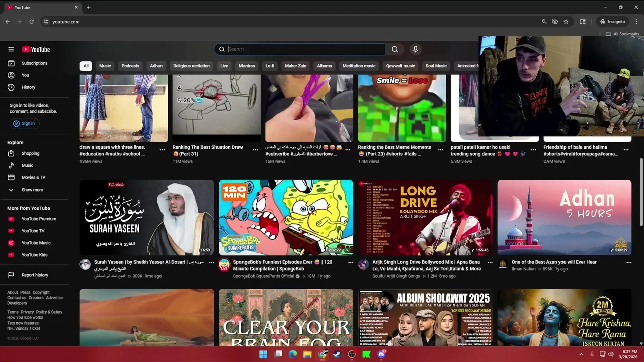
Task: Open options for 'Ranking The Best Situation Draw' short
Action: pyautogui.click(x=255, y=150)
